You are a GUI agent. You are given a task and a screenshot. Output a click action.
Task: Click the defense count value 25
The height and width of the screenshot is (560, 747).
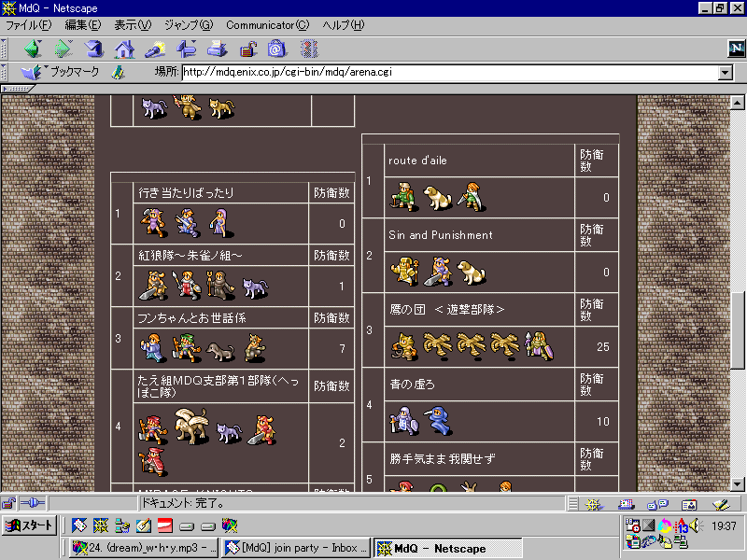tap(602, 346)
